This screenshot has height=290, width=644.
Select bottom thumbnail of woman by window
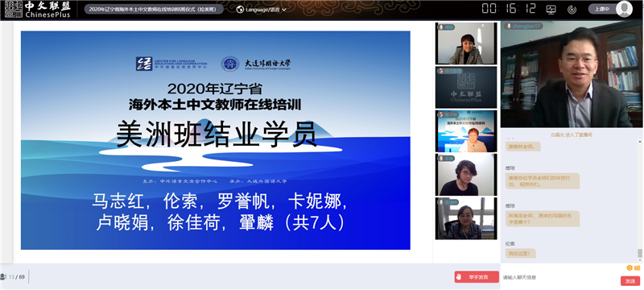466,218
